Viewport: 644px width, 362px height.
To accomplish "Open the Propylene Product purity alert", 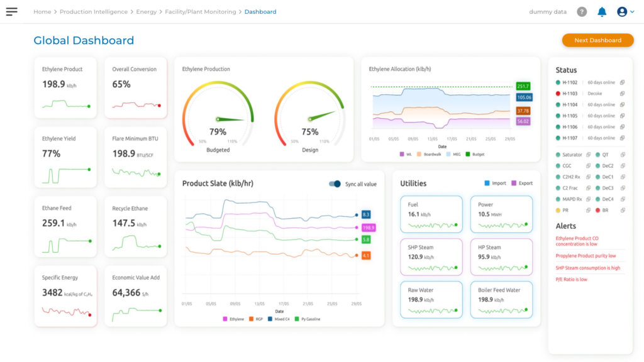I will tap(586, 256).
